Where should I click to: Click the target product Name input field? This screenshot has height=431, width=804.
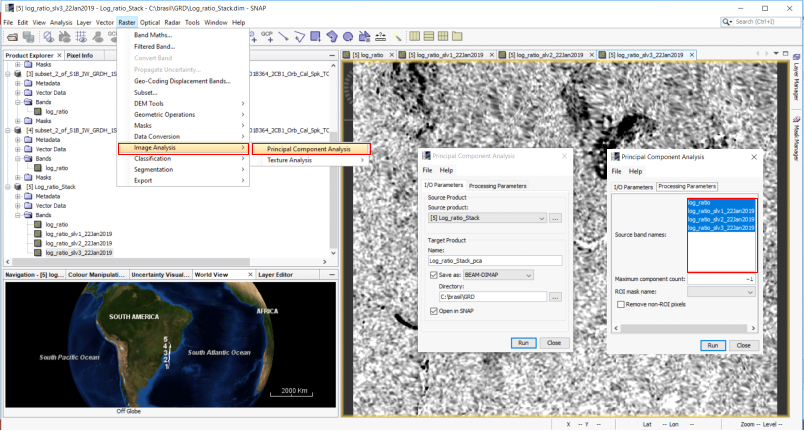495,260
